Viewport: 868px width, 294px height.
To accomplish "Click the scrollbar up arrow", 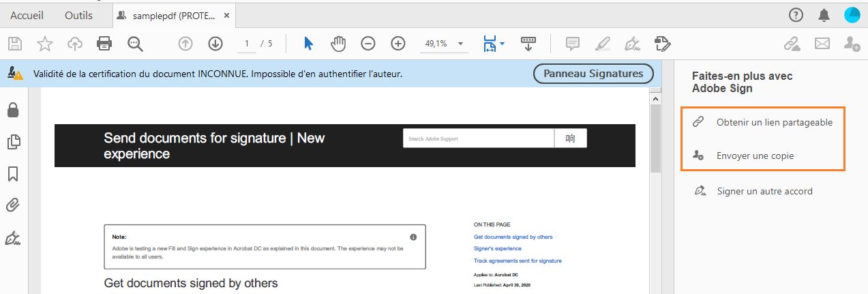I will click(x=656, y=99).
